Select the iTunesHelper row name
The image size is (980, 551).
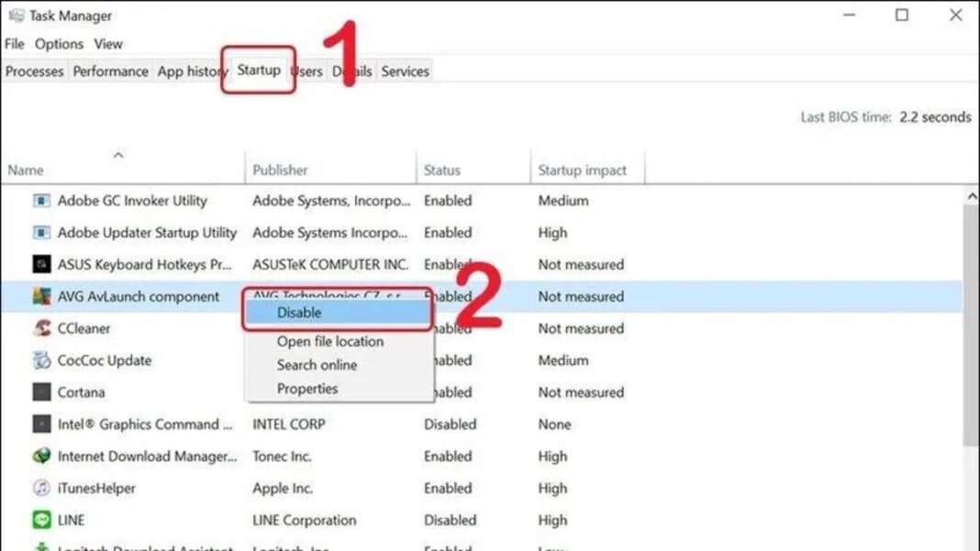point(96,488)
